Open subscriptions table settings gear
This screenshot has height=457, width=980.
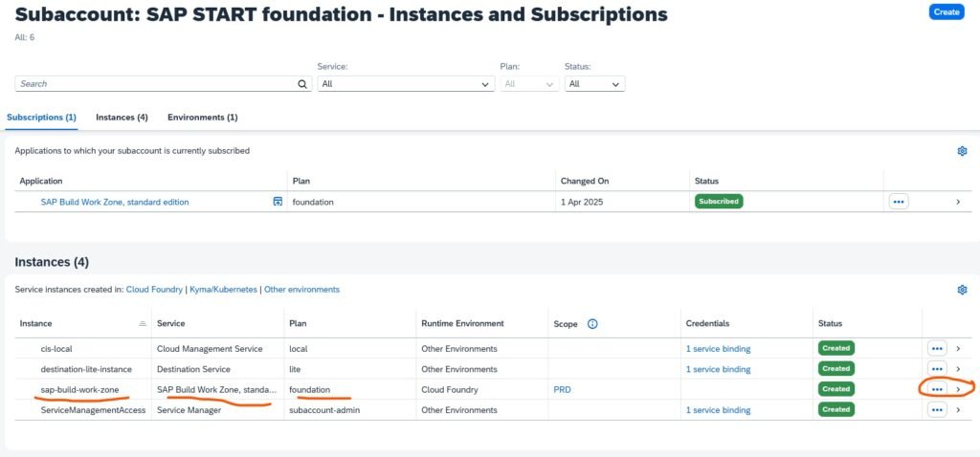[962, 151]
